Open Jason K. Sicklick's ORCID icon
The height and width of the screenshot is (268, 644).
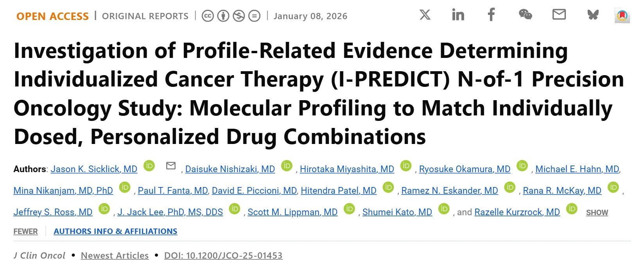click(149, 166)
